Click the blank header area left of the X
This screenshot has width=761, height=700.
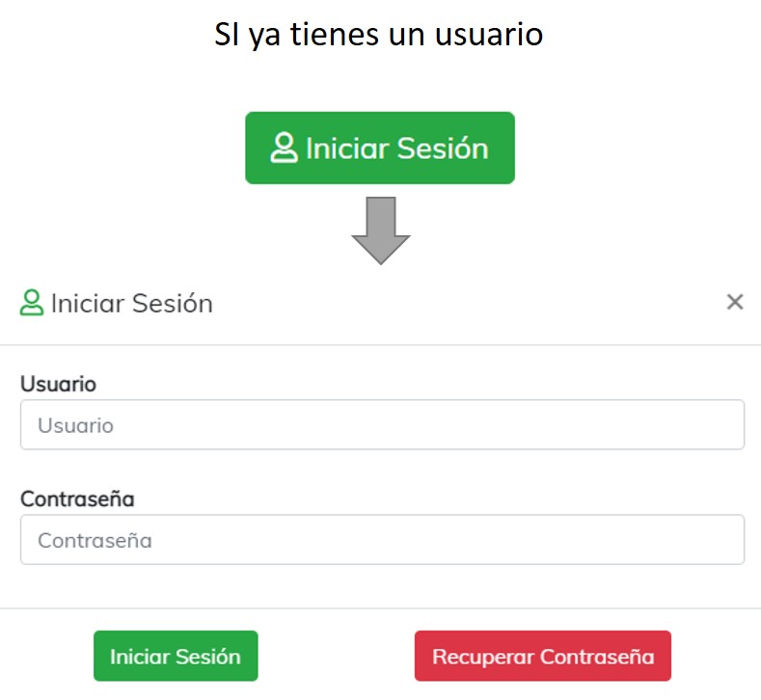click(482, 303)
